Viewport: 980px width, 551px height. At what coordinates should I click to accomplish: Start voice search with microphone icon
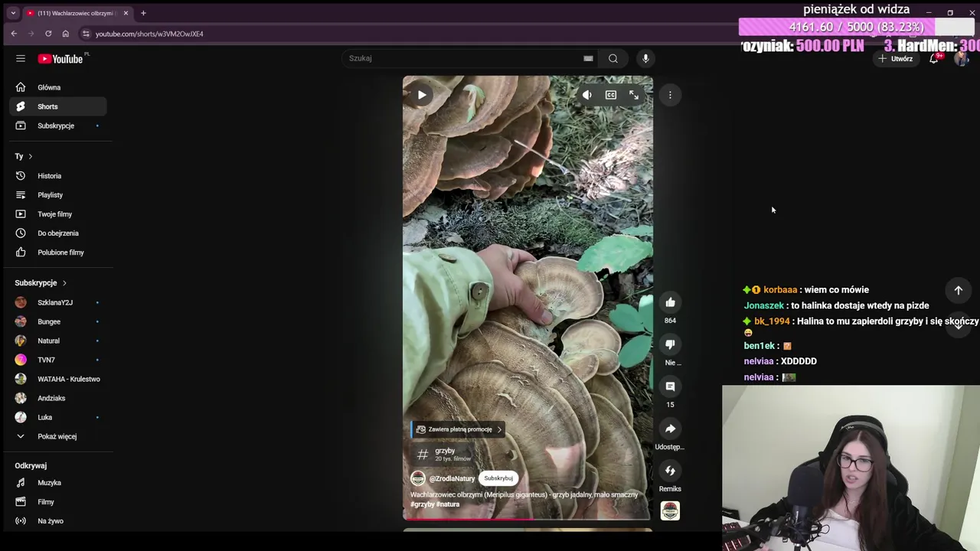[x=645, y=58]
